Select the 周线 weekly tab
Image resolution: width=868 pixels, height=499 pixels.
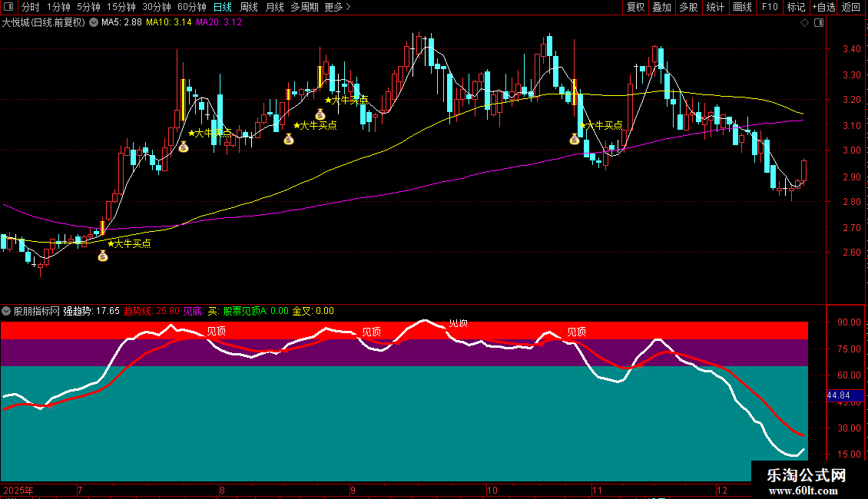pos(249,7)
